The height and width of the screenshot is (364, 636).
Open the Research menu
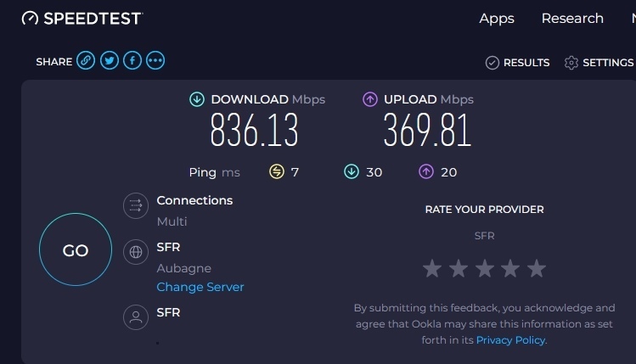tap(572, 19)
